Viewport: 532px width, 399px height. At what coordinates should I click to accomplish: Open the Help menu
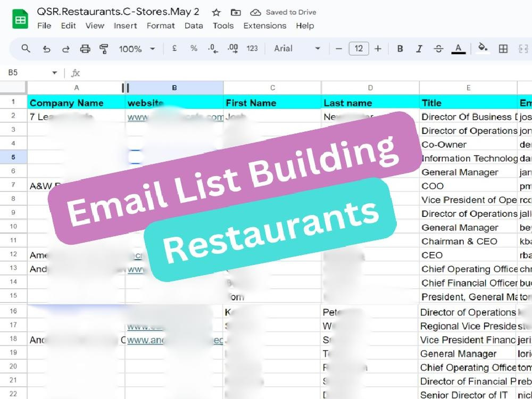pyautogui.click(x=305, y=26)
